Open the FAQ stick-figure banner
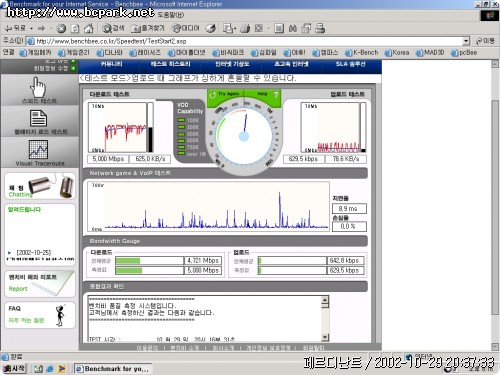Viewport: 500px width, 375px height. [40, 315]
